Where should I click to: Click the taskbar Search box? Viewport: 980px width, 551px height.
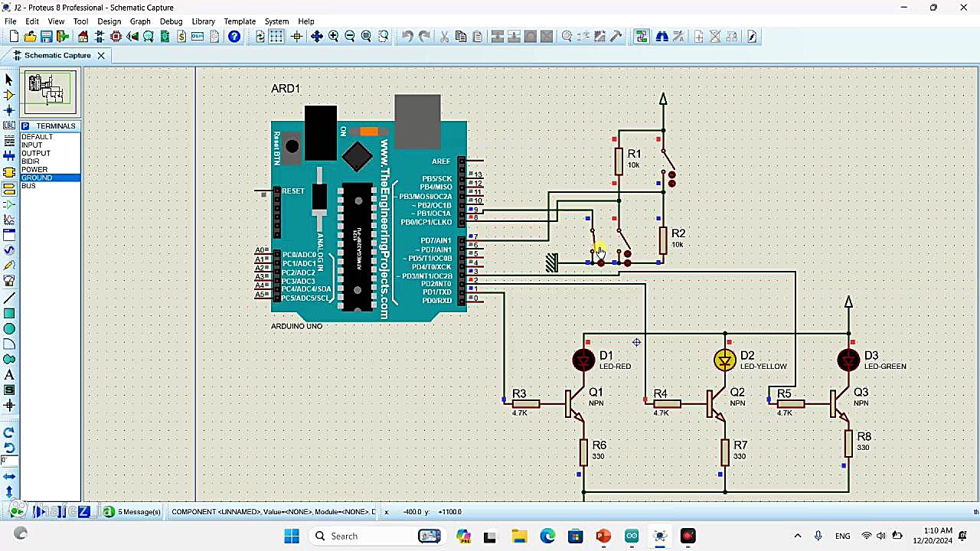point(375,536)
